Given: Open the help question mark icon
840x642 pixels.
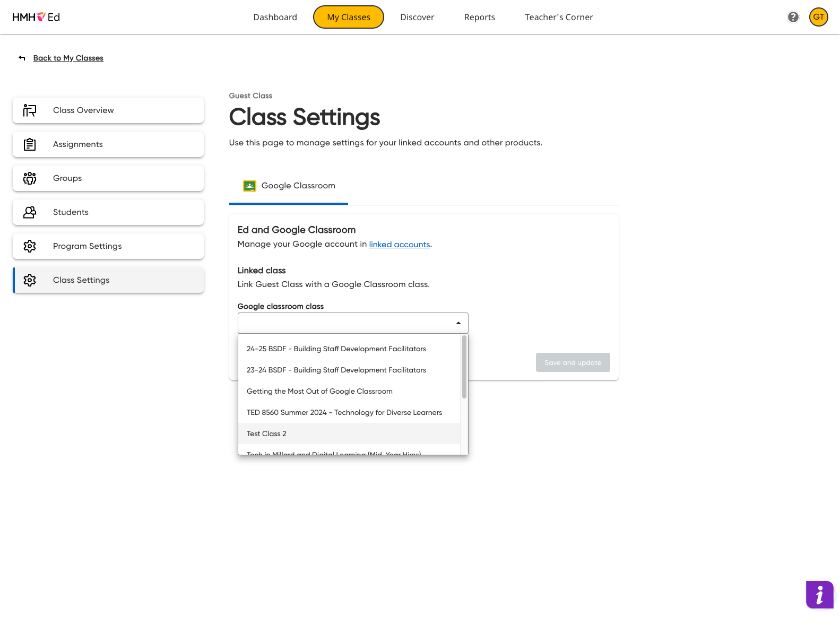Looking at the screenshot, I should tap(793, 17).
